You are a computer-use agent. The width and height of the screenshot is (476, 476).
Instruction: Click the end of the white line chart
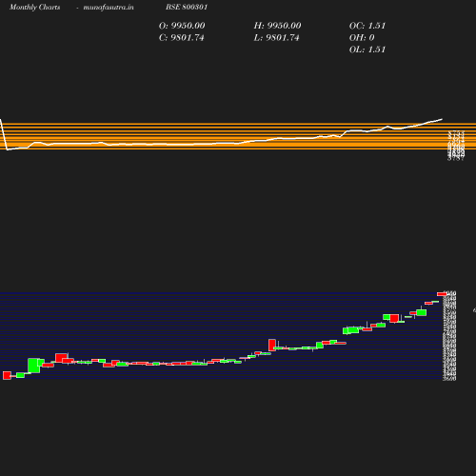point(442,119)
